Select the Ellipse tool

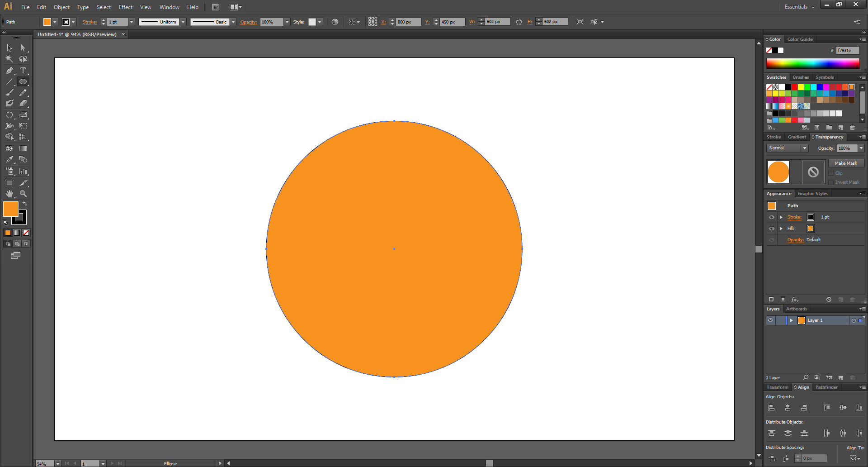pos(23,82)
